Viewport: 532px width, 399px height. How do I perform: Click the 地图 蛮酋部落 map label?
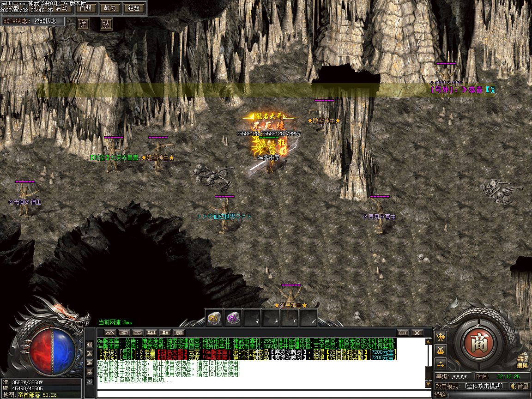click(30, 395)
